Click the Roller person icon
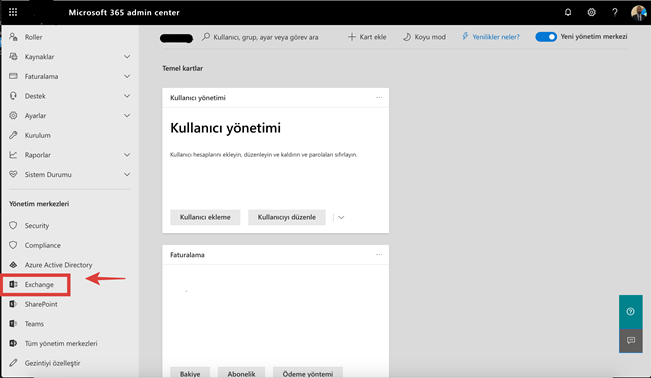Image resolution: width=651 pixels, height=378 pixels. tap(13, 37)
